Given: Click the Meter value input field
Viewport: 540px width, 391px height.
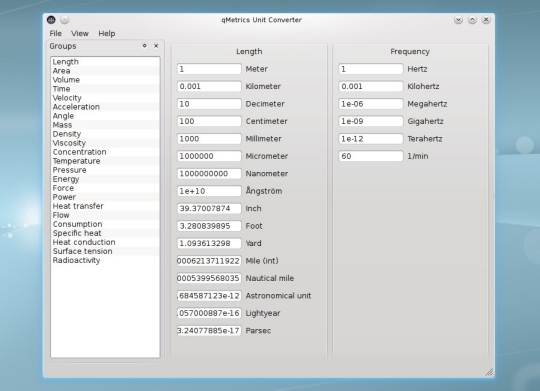Looking at the screenshot, I should pos(209,69).
